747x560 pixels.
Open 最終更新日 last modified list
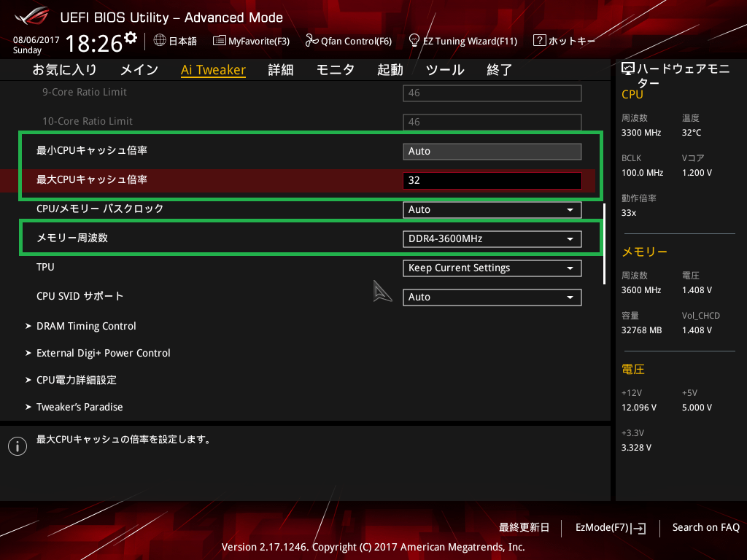524,528
